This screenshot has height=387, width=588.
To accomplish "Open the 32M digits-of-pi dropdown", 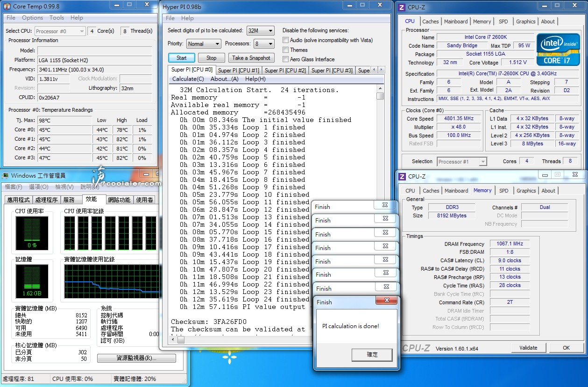I will 260,31.
